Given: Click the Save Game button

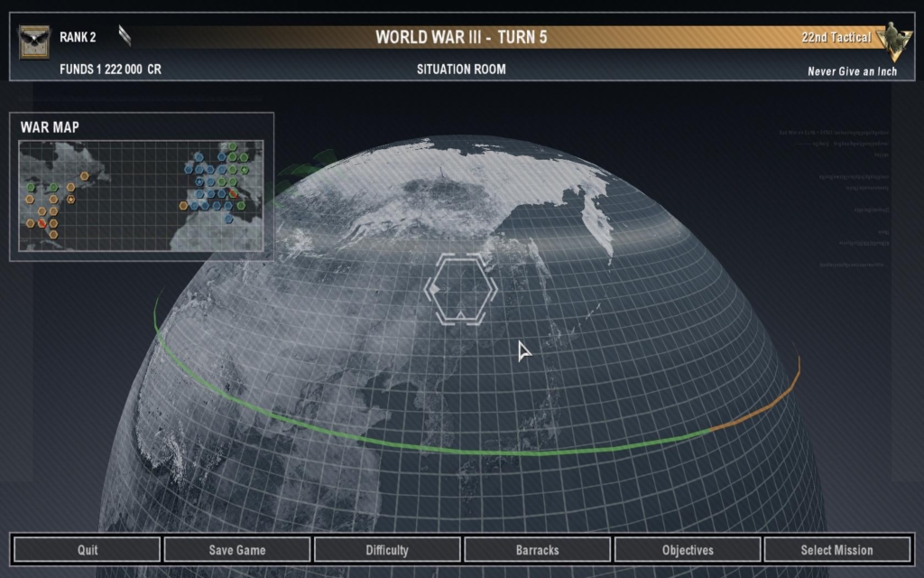Looking at the screenshot, I should point(237,550).
